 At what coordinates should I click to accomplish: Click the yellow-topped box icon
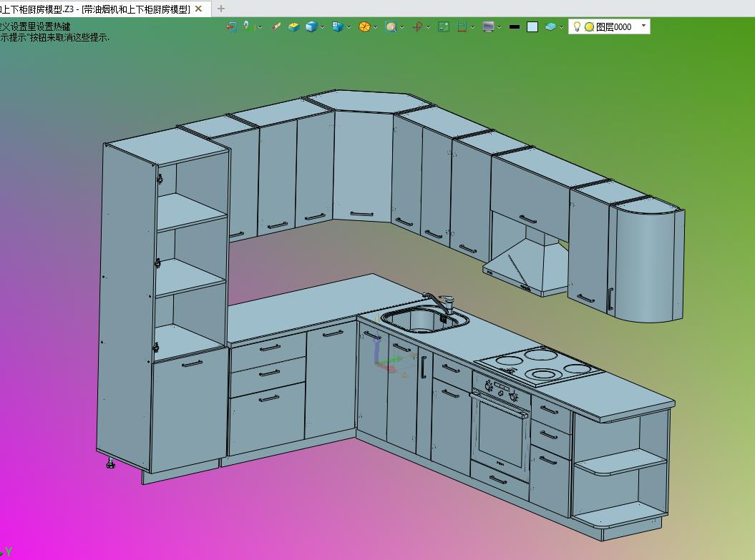293,26
